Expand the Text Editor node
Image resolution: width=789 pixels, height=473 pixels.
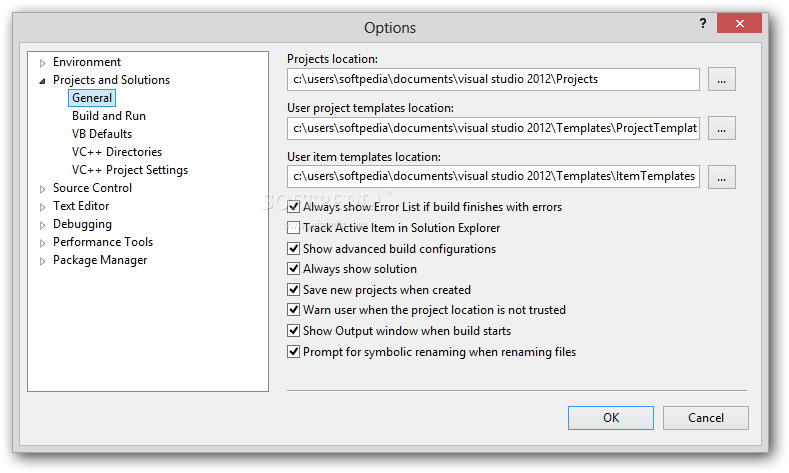(43, 207)
